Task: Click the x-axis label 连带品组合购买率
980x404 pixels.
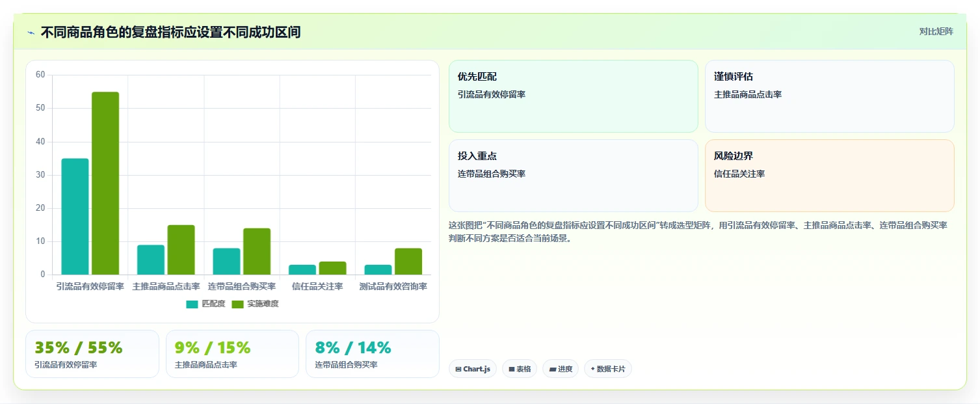Action: point(242,287)
